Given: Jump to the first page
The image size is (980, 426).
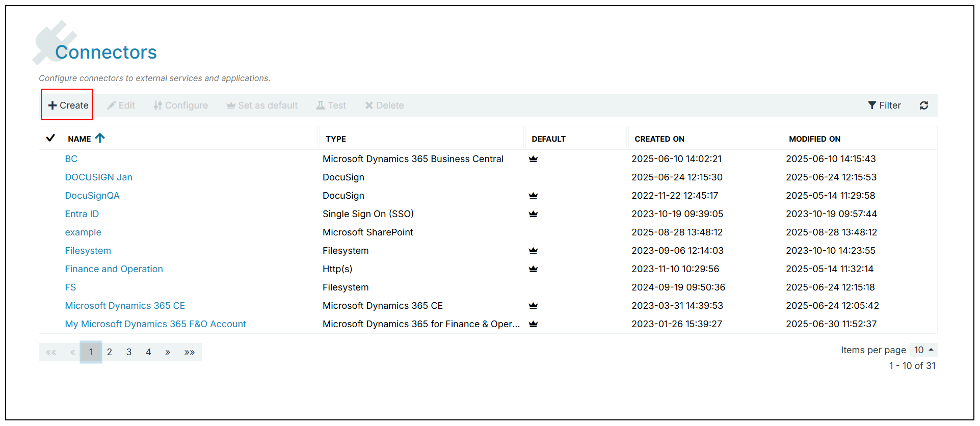Looking at the screenshot, I should pyautogui.click(x=51, y=352).
